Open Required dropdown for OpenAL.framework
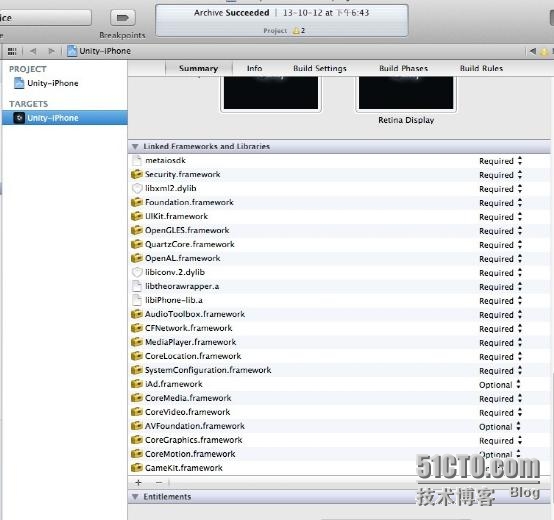554x520 pixels. [x=501, y=259]
